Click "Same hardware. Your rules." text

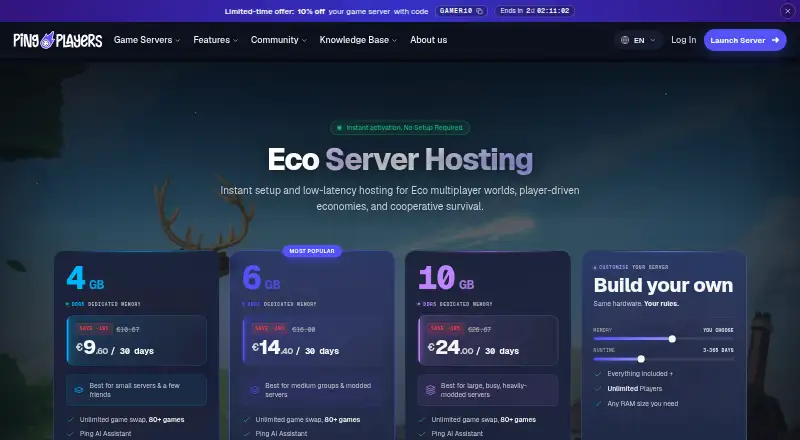pyautogui.click(x=636, y=304)
